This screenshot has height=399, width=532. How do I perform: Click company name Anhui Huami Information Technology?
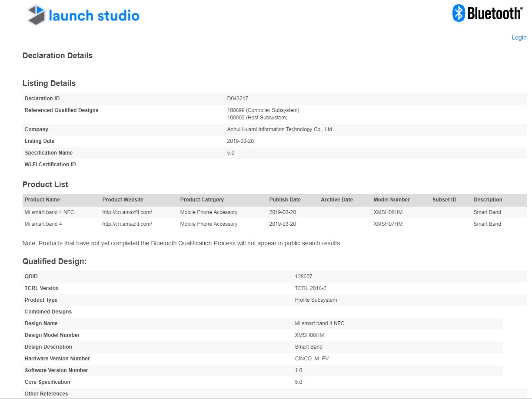click(280, 129)
